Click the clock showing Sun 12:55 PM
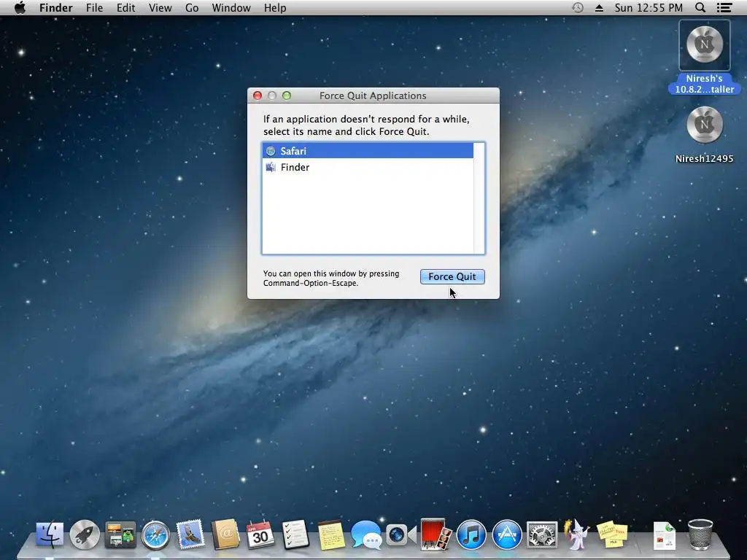 [x=648, y=7]
